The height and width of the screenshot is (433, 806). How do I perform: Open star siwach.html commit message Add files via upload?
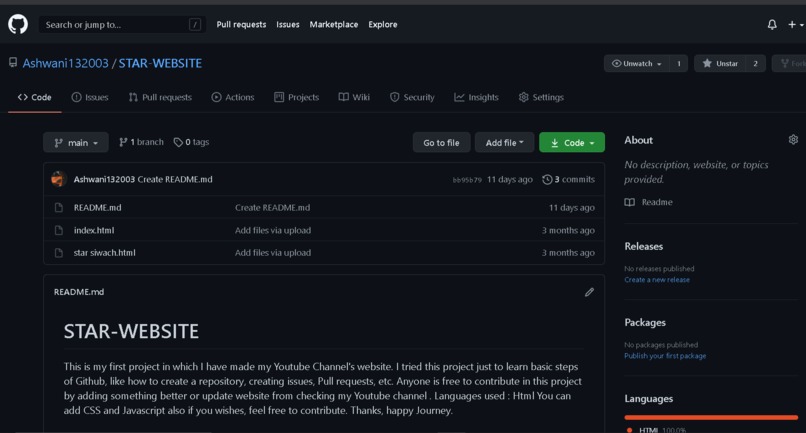tap(273, 253)
